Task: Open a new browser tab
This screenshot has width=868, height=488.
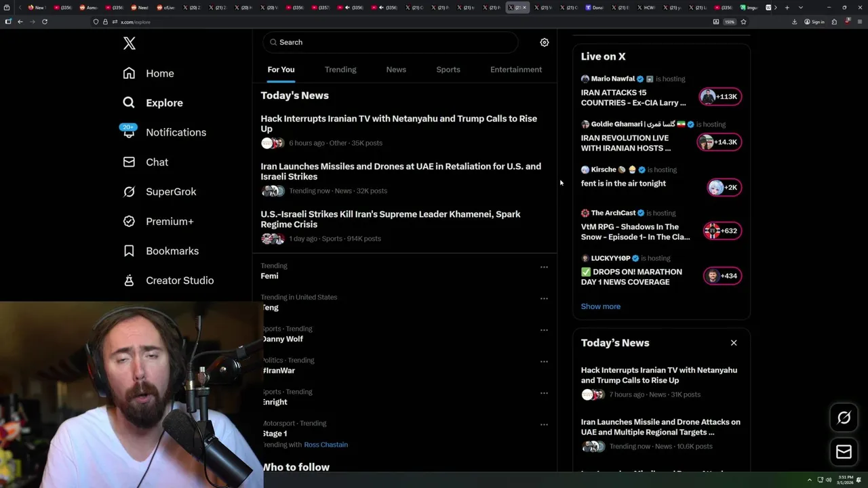Action: pyautogui.click(x=787, y=7)
